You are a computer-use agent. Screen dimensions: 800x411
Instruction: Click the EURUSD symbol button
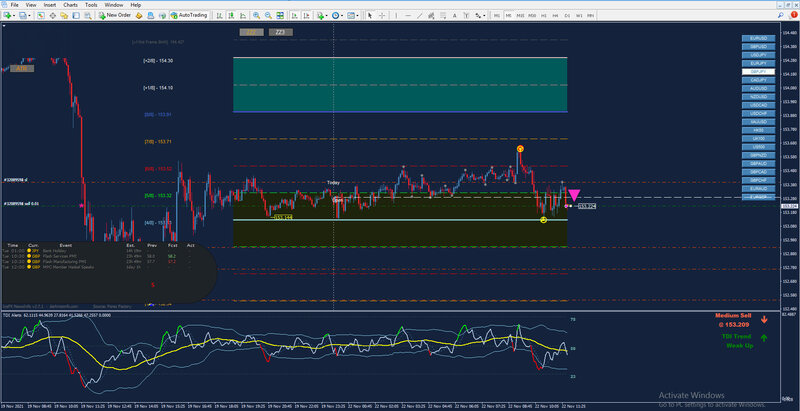click(758, 38)
